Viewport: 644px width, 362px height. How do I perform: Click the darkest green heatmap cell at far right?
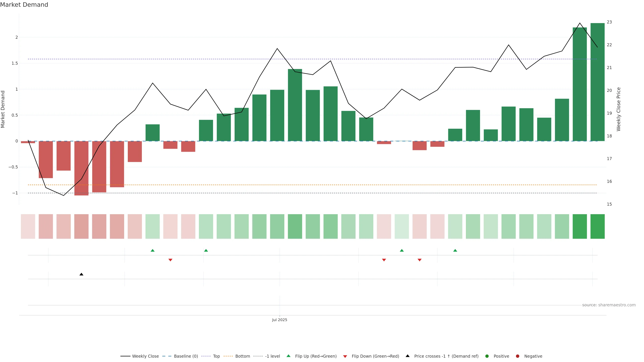click(597, 226)
